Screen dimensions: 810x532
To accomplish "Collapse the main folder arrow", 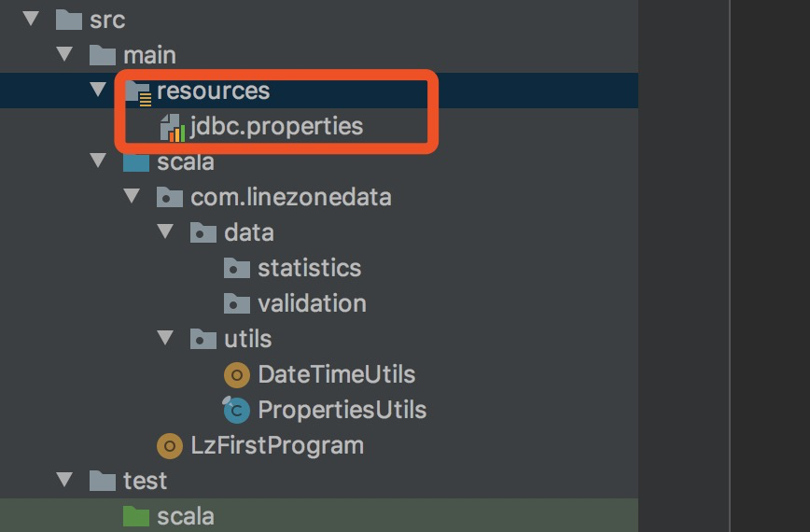I will point(64,55).
